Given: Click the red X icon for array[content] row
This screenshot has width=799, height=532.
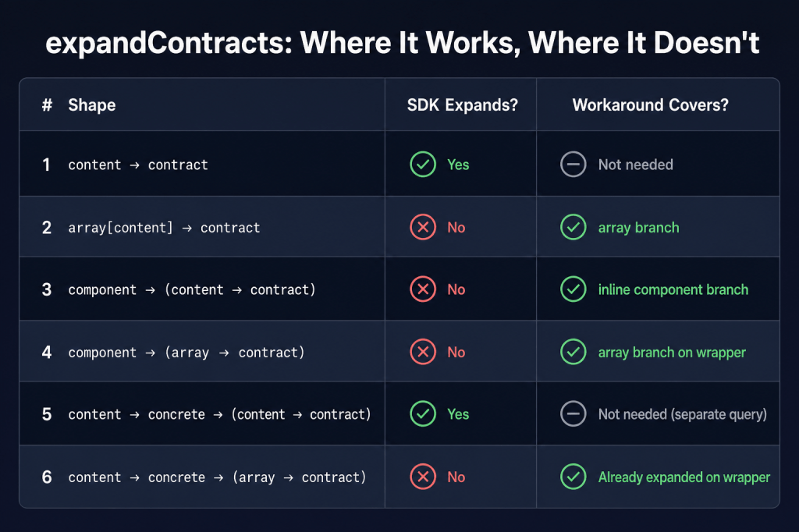Looking at the screenshot, I should (x=423, y=227).
